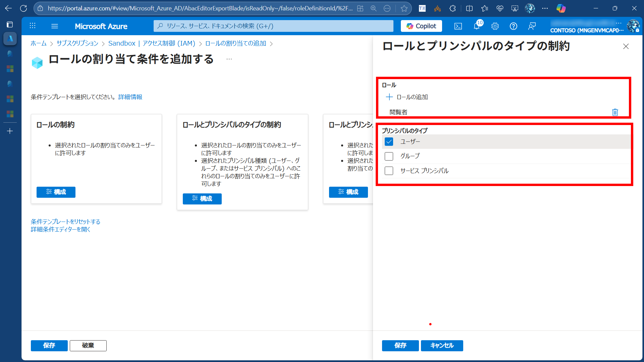
Task: Navigate to サブスクリプション breadcrumb
Action: [77, 43]
